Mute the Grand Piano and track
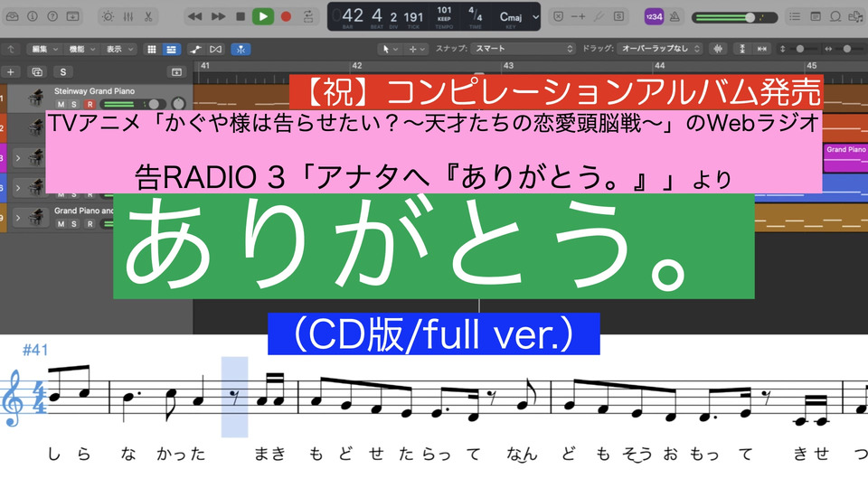The width and height of the screenshot is (868, 488). tap(61, 224)
